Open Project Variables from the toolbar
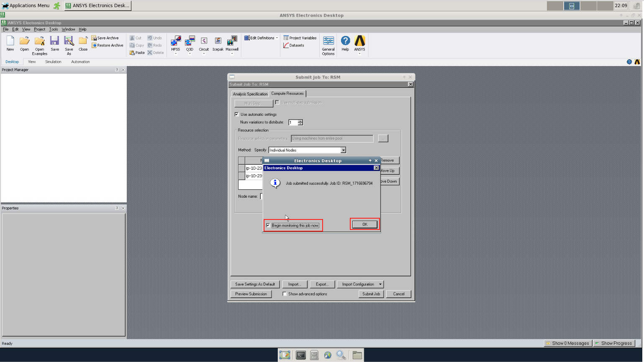Image resolution: width=644 pixels, height=362 pixels. (x=300, y=38)
